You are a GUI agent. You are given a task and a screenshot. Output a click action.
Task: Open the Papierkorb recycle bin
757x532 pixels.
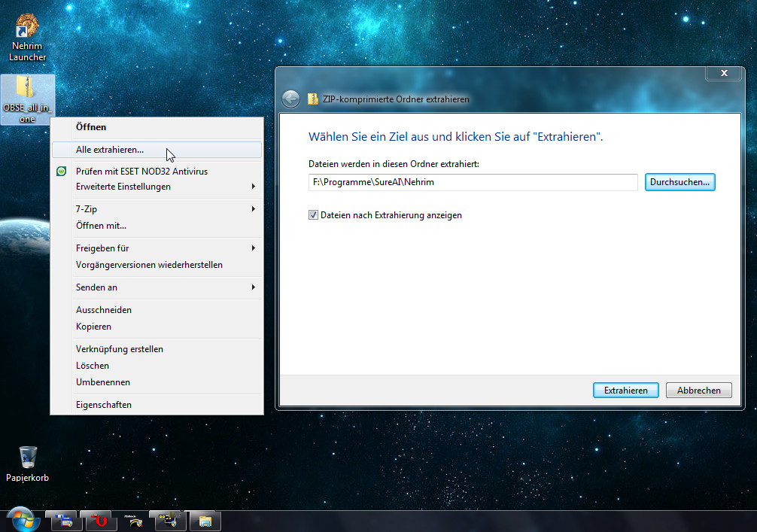[x=28, y=458]
